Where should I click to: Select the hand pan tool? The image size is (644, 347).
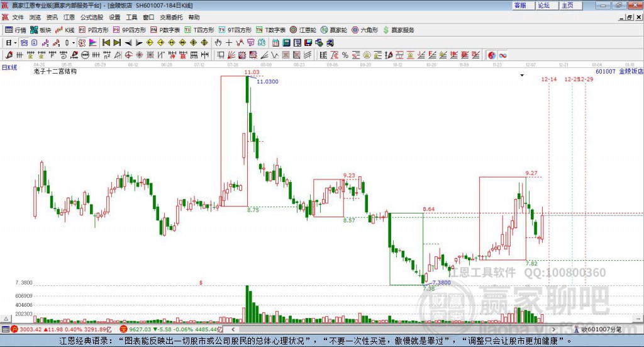click(218, 43)
